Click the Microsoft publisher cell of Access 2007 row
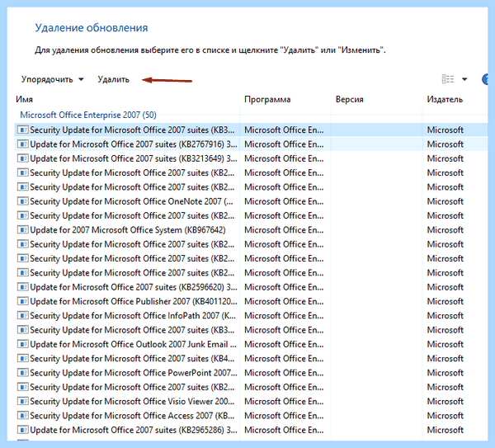 445,416
